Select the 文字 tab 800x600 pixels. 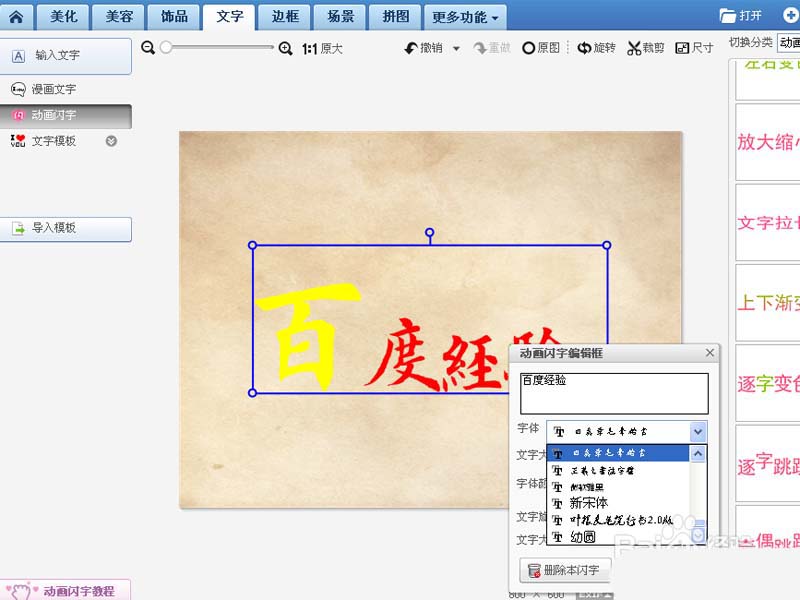[x=230, y=17]
